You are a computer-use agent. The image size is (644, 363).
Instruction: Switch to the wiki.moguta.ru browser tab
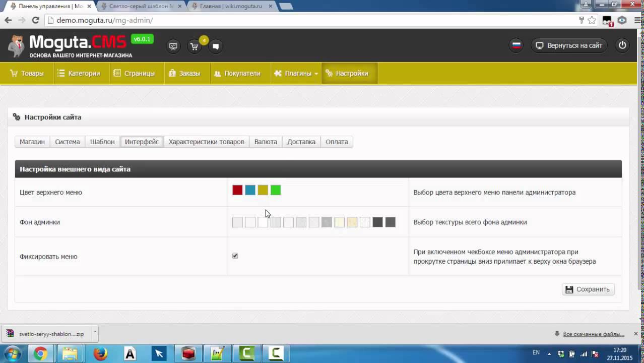[x=231, y=6]
